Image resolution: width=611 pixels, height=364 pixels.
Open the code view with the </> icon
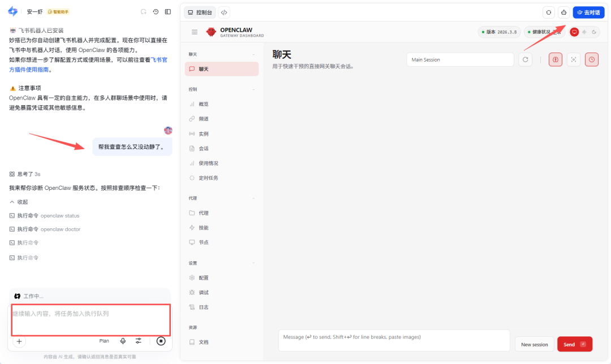[x=223, y=12]
